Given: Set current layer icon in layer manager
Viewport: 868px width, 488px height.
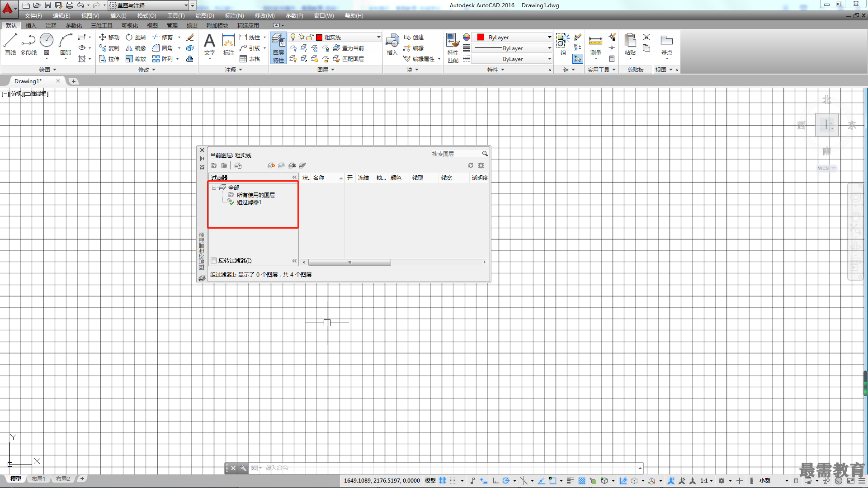Looking at the screenshot, I should click(x=302, y=165).
